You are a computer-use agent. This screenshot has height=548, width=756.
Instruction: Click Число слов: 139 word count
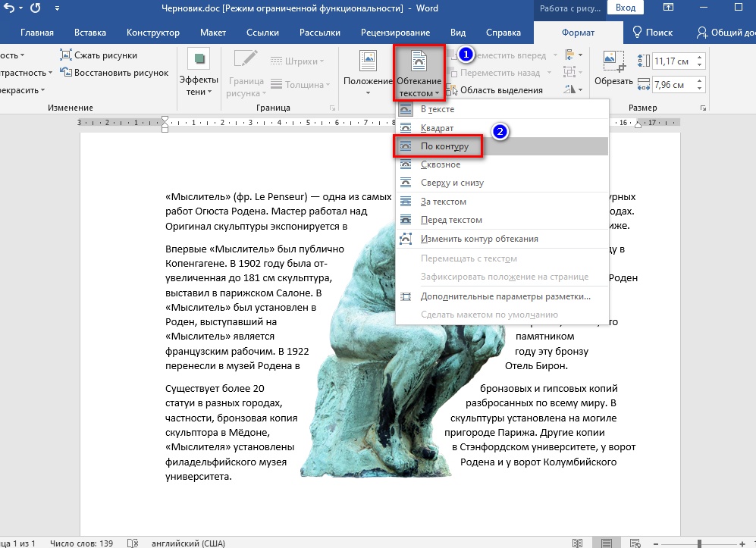81,543
